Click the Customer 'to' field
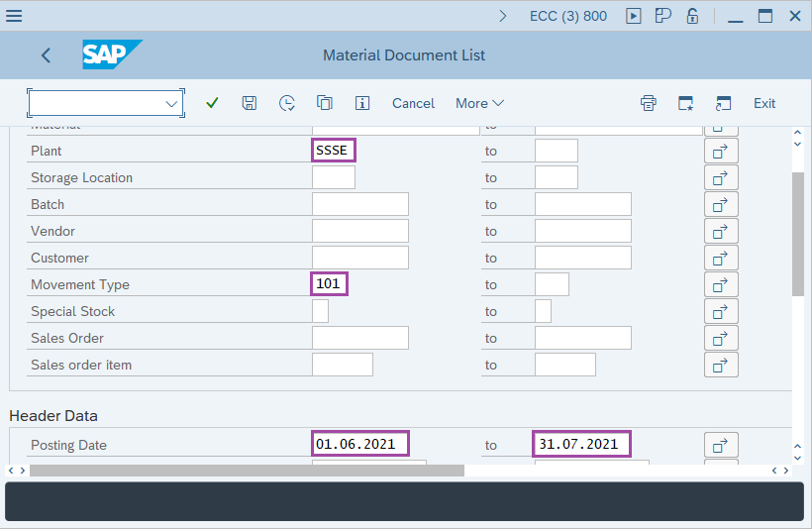Screen dimensions: 812x529 [x=582, y=258]
